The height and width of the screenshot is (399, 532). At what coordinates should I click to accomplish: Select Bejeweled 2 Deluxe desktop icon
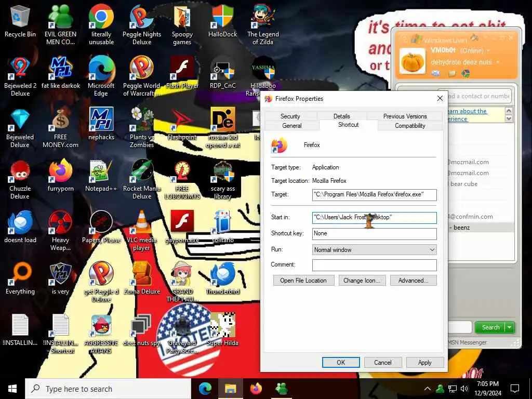point(20,76)
